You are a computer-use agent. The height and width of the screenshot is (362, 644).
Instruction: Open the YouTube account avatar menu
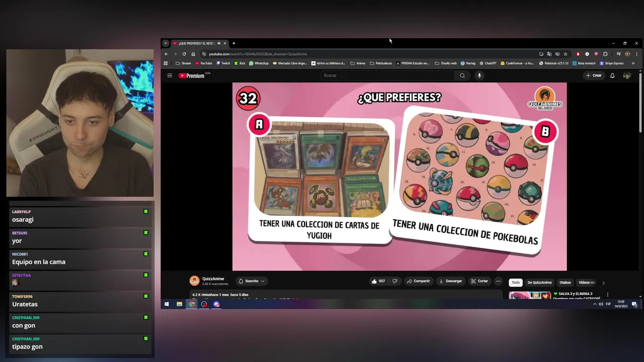tap(627, 75)
